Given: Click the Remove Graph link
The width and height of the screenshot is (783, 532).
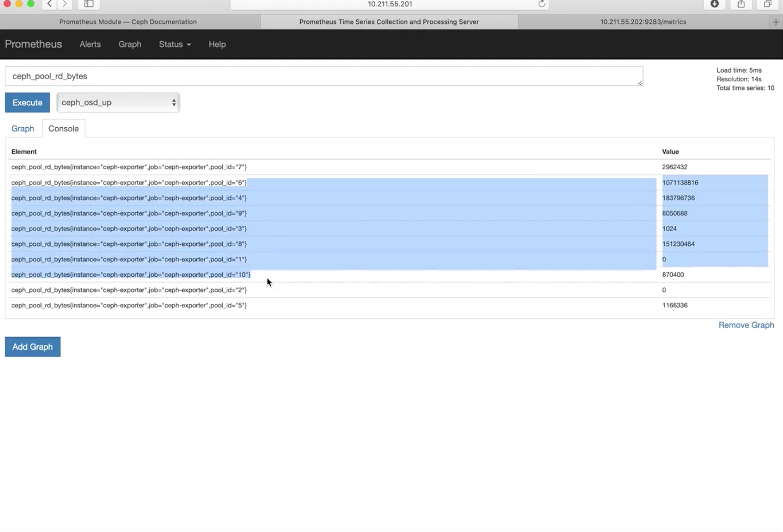Looking at the screenshot, I should [746, 325].
